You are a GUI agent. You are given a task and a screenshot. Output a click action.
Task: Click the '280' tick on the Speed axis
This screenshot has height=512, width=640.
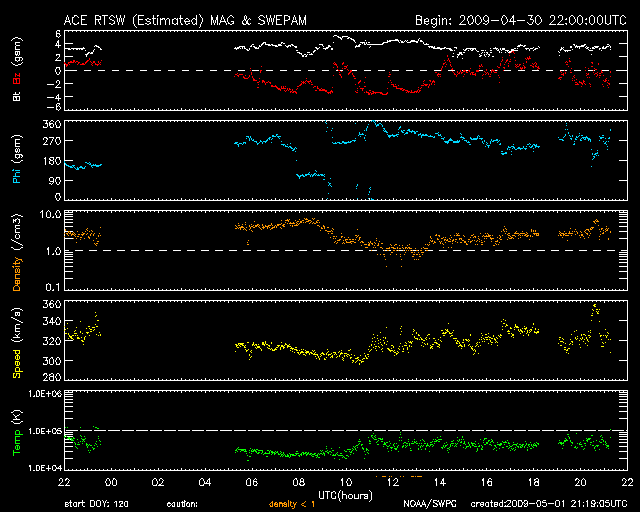coord(52,376)
